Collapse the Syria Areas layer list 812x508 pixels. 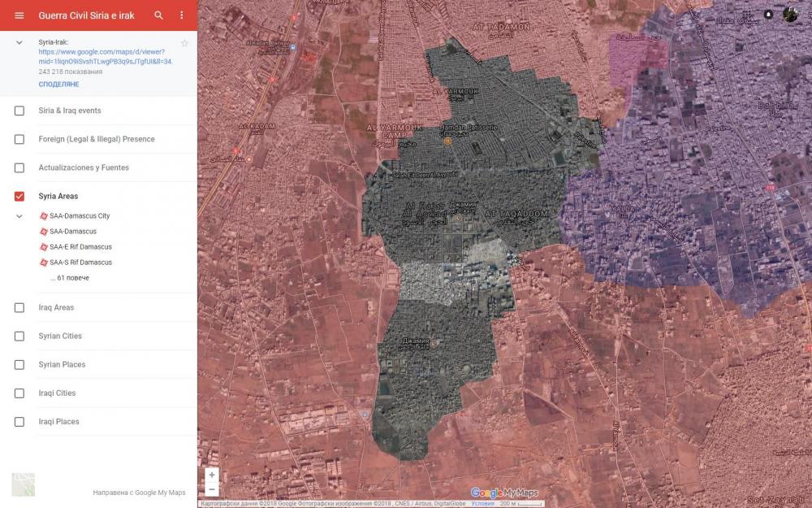(x=19, y=216)
